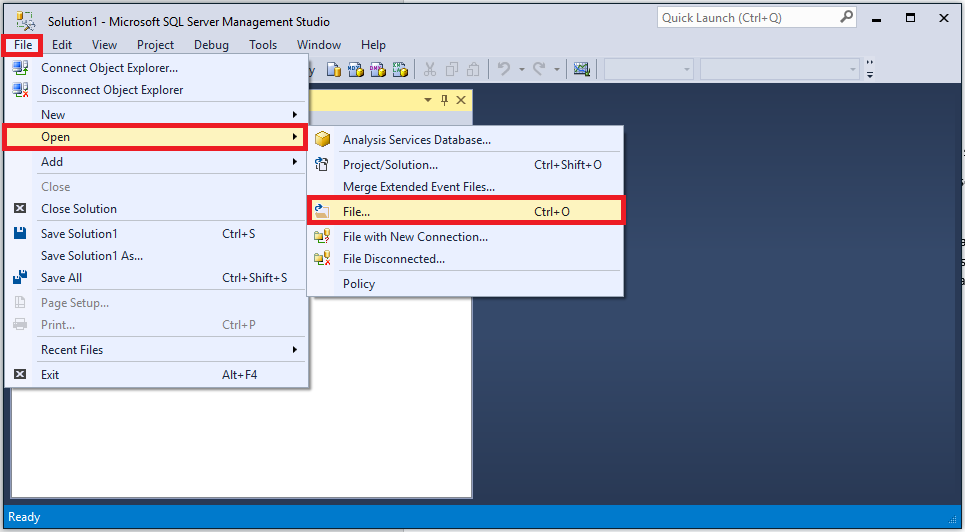Open the Help menu
The height and width of the screenshot is (532, 965).
click(373, 45)
